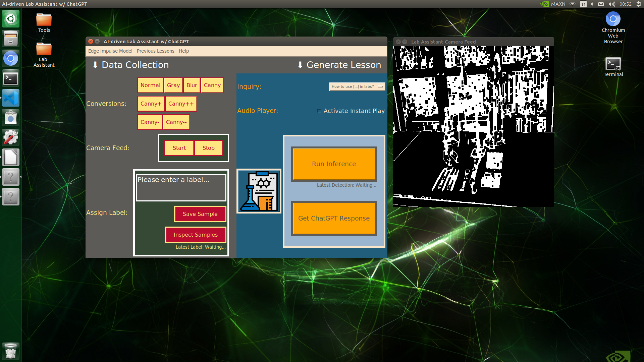The height and width of the screenshot is (362, 644).
Task: Open the Edge Impulse Model menu
Action: tap(110, 51)
